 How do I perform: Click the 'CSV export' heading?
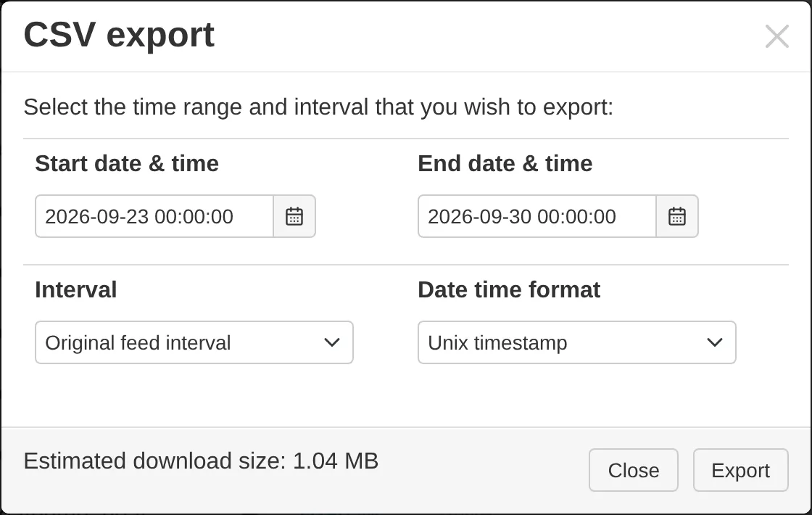coord(119,36)
